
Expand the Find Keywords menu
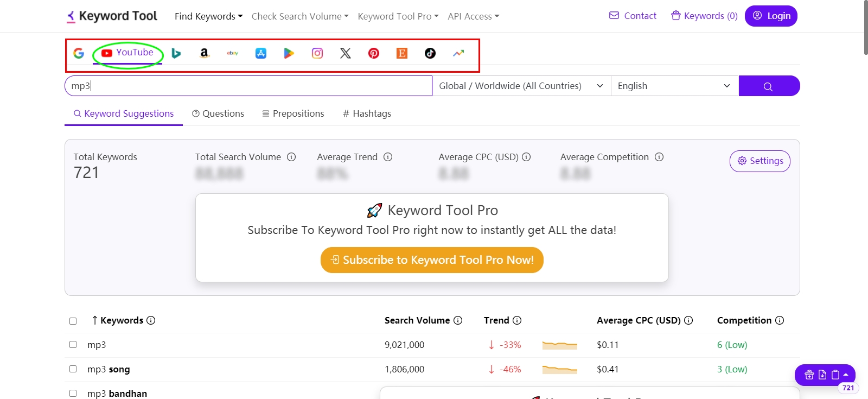209,16
